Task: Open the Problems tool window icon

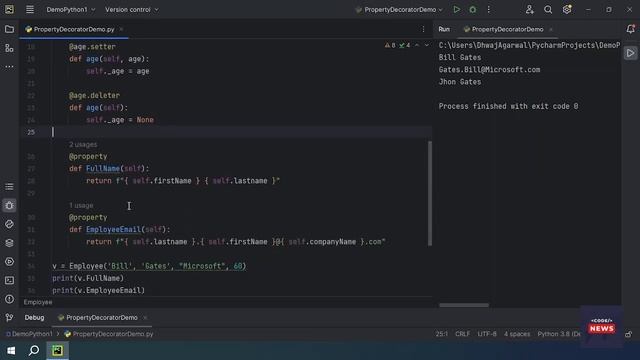Action: pos(9,299)
